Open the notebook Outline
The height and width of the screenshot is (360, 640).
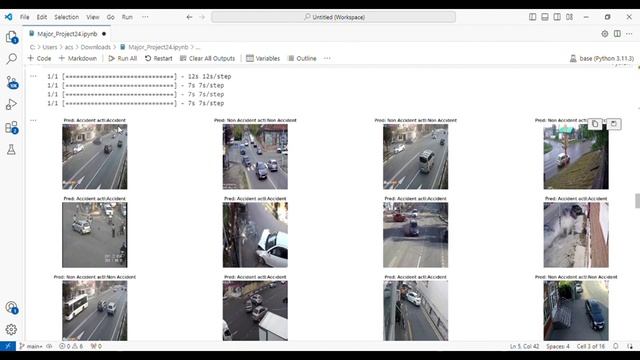click(302, 58)
